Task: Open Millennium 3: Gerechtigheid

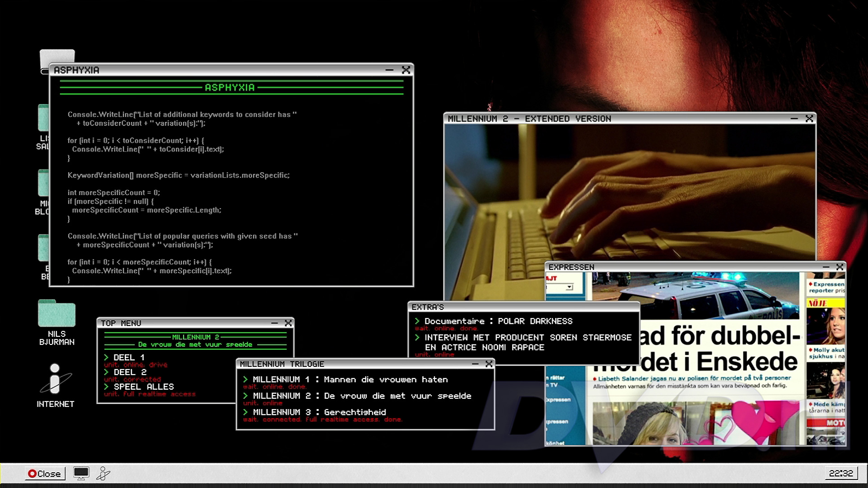Action: pyautogui.click(x=319, y=412)
